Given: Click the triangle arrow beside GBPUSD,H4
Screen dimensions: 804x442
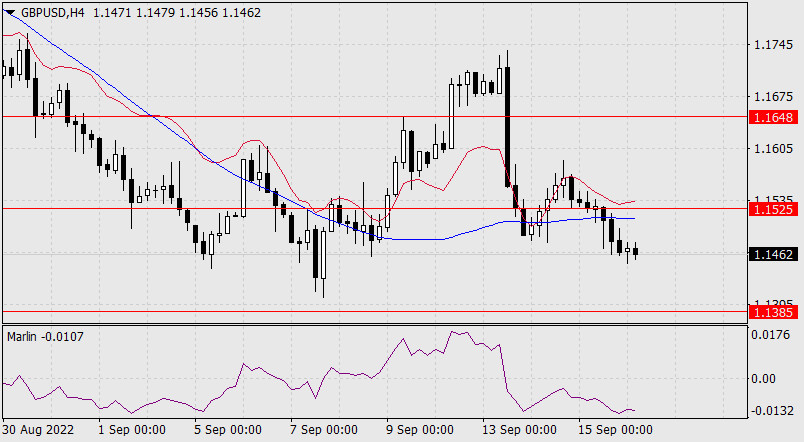Looking at the screenshot, I should 10,10.
